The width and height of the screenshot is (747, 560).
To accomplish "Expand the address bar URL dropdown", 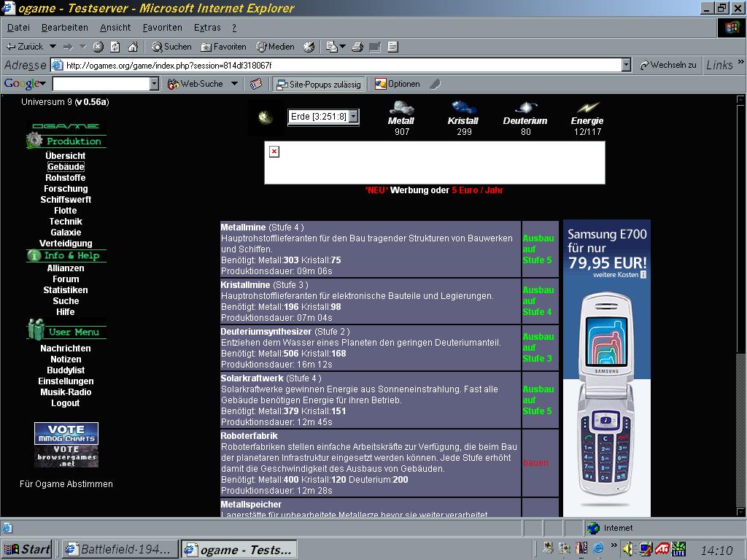I will coord(626,65).
